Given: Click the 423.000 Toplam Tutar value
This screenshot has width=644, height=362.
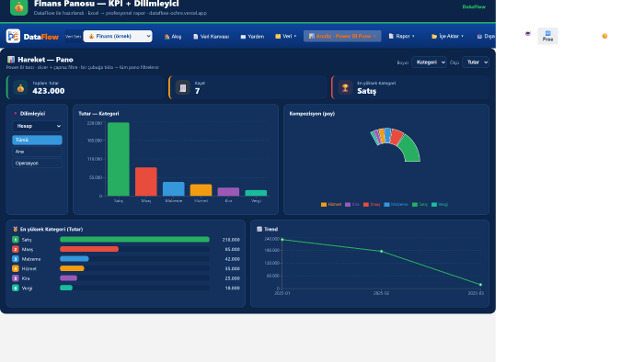Looking at the screenshot, I should click(x=49, y=91).
